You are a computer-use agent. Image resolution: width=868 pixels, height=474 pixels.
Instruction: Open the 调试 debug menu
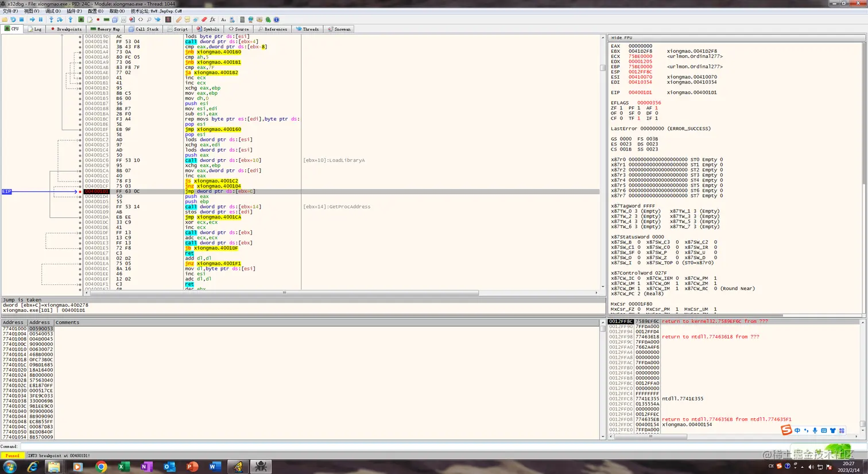53,11
